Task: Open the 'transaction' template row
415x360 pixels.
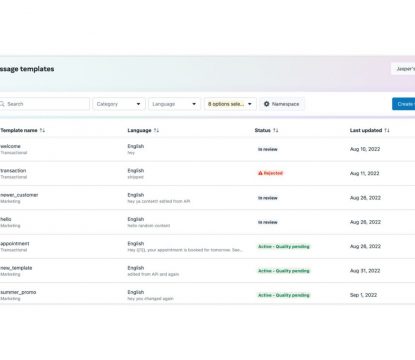Action: pyautogui.click(x=207, y=174)
